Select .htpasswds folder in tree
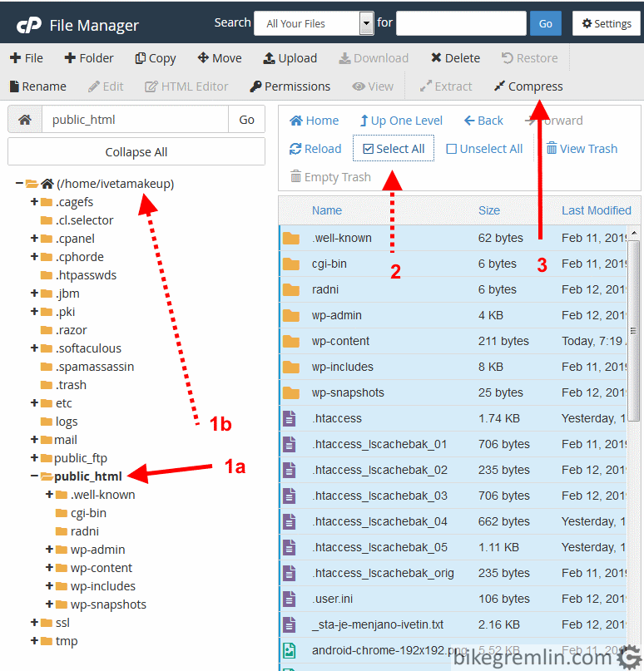644x671 pixels. pyautogui.click(x=78, y=275)
